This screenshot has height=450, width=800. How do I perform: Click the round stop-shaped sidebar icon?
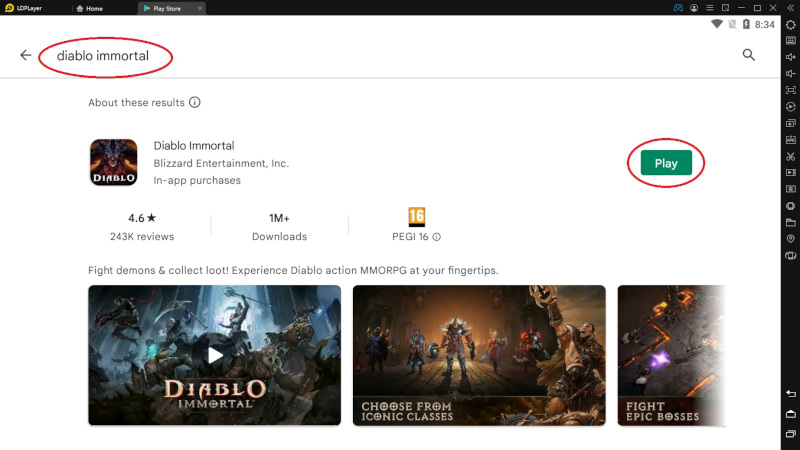(x=790, y=206)
